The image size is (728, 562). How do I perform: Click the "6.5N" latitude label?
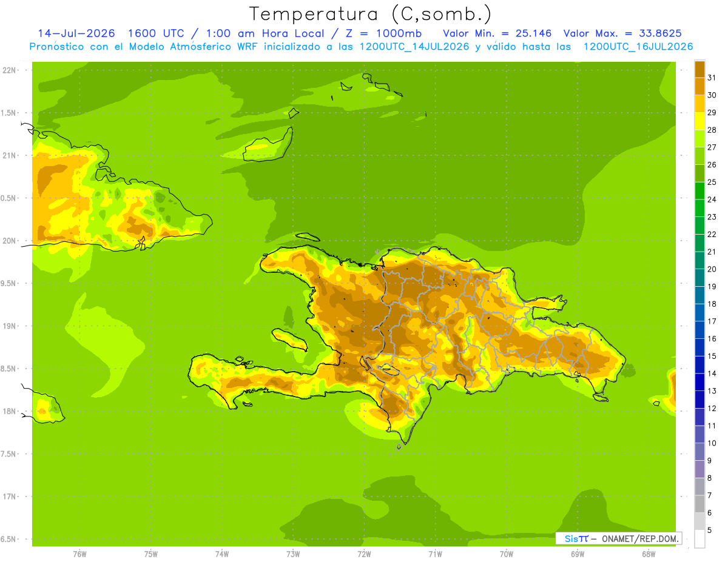click(x=8, y=539)
